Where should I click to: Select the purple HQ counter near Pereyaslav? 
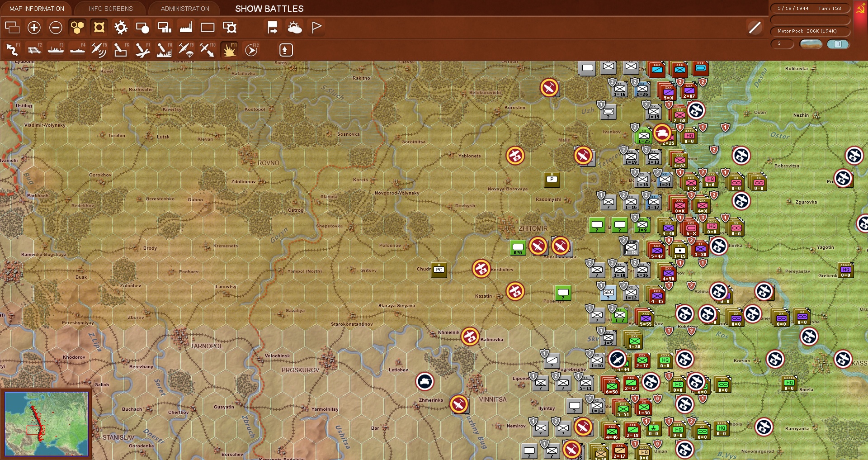[x=845, y=270]
